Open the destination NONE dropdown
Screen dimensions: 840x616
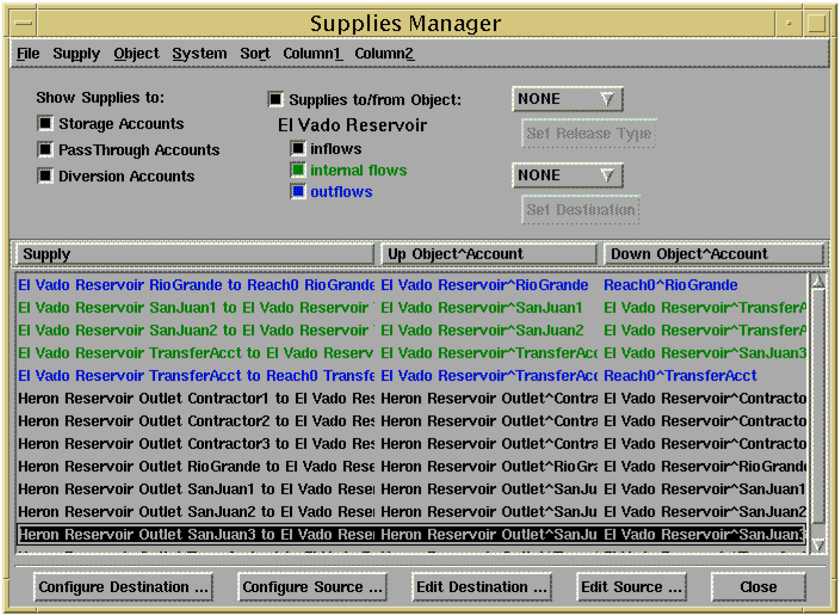(567, 175)
